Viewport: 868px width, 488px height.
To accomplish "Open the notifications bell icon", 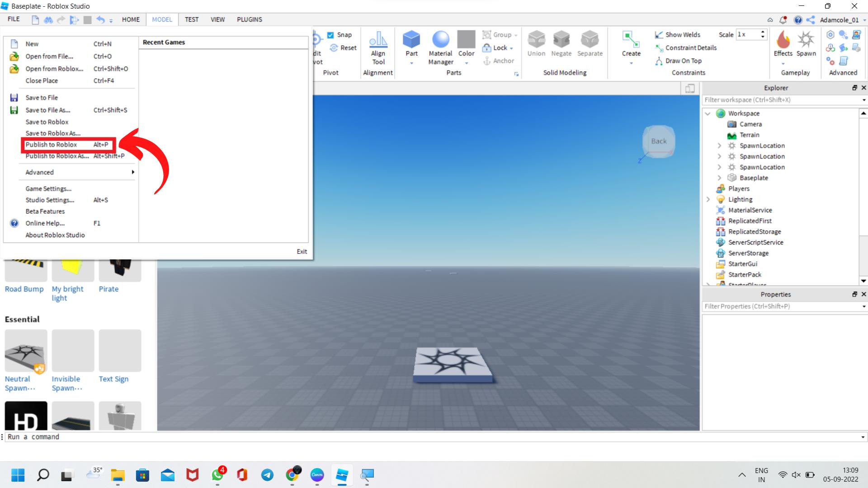I will pyautogui.click(x=783, y=20).
